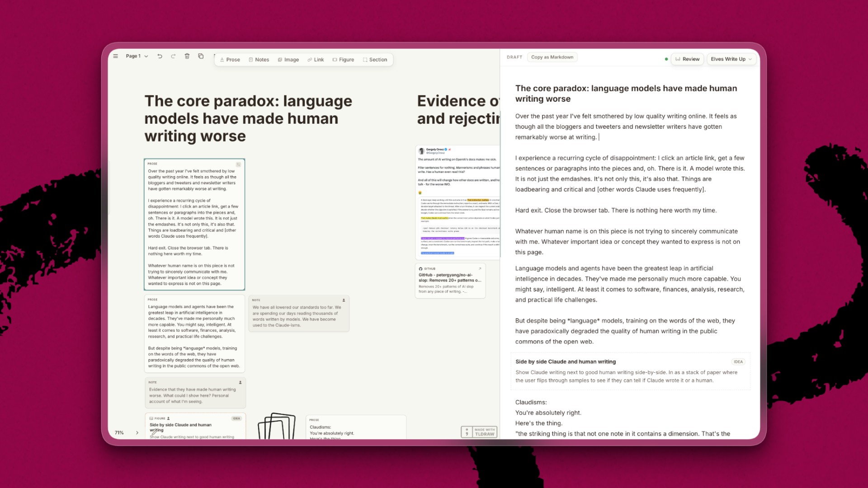Click draft line 'Here's the thing.'
868x488 pixels.
pyautogui.click(x=539, y=423)
